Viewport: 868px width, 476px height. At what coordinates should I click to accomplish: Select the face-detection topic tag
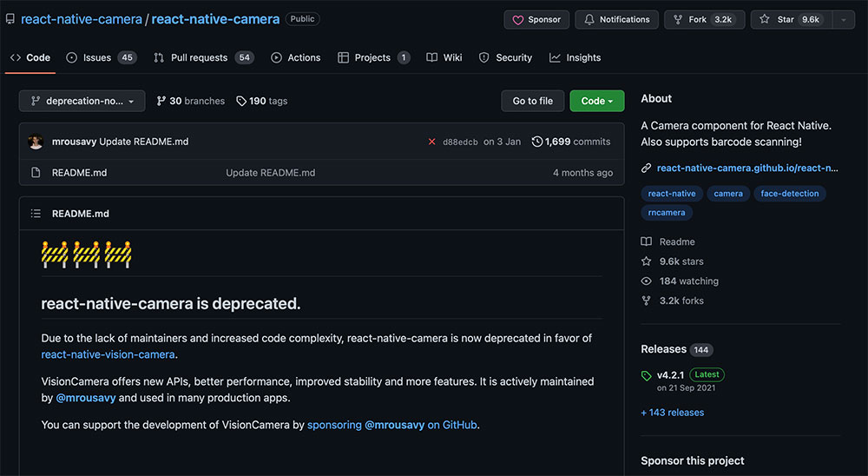tap(789, 194)
